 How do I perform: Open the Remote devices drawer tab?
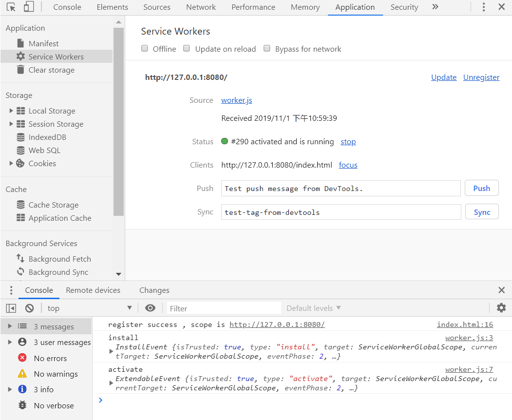[93, 290]
